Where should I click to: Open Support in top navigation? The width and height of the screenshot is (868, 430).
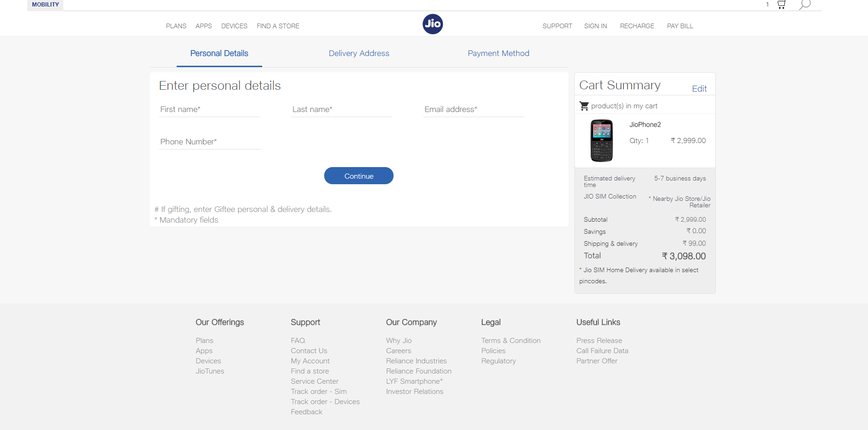coord(557,26)
